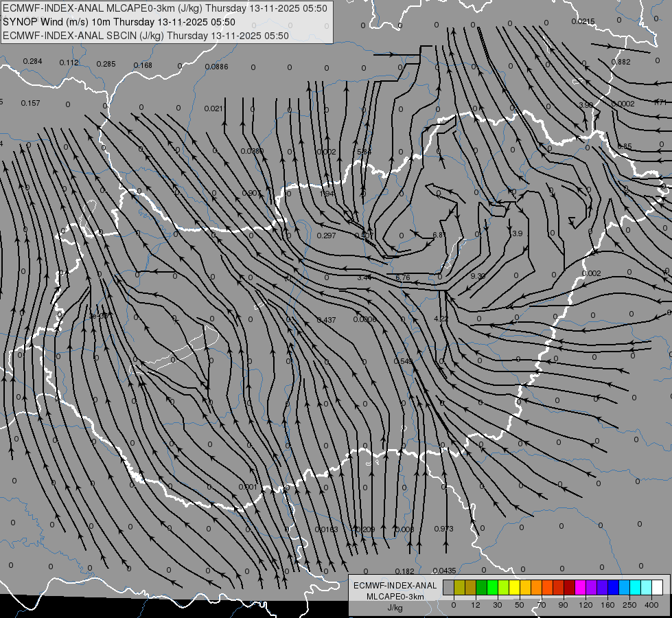This screenshot has height=618, width=672.
Task: Click the map value 0.973
Action: click(443, 528)
